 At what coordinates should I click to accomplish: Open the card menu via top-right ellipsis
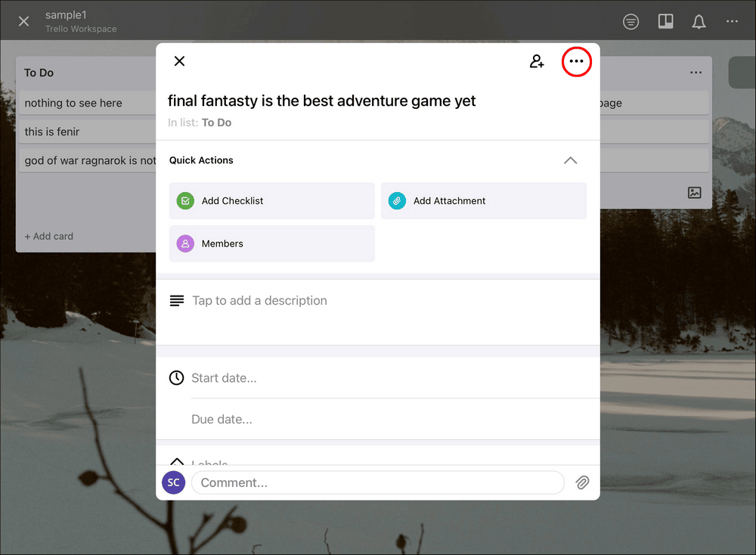pyautogui.click(x=577, y=61)
